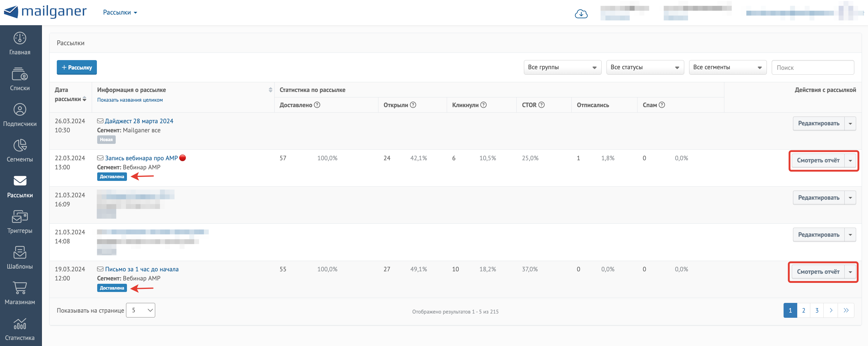Click next page chevron in pagination
This screenshot has height=346, width=868.
tap(831, 310)
